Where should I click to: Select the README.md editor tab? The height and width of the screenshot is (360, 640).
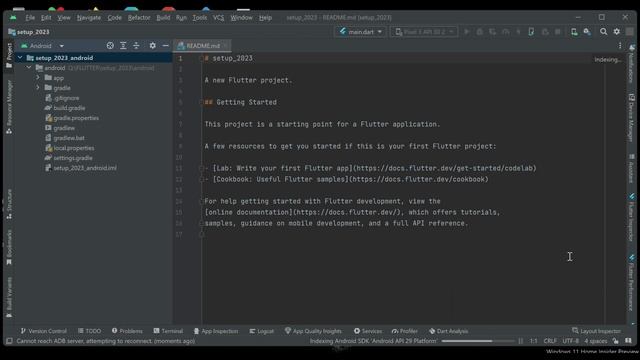(203, 46)
